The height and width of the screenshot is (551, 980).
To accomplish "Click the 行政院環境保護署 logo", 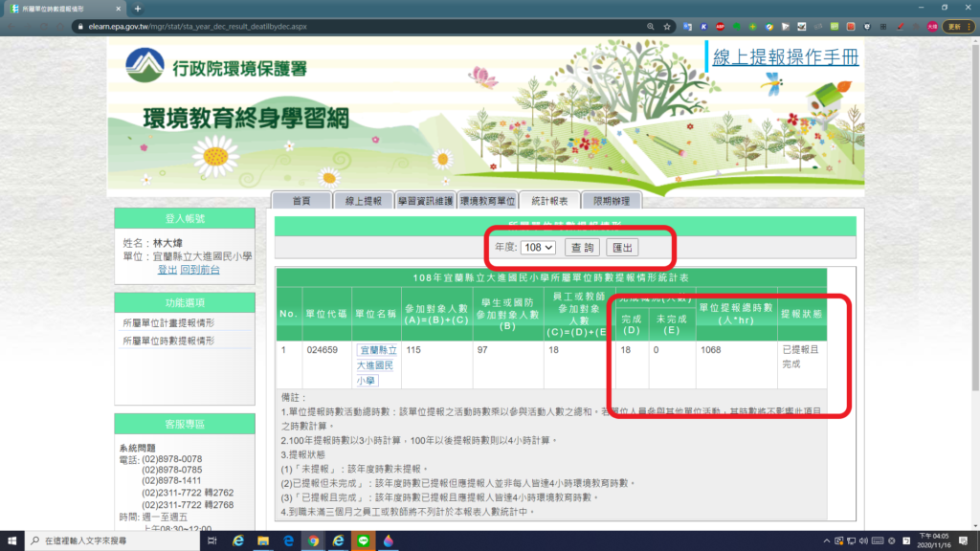I will pyautogui.click(x=216, y=66).
